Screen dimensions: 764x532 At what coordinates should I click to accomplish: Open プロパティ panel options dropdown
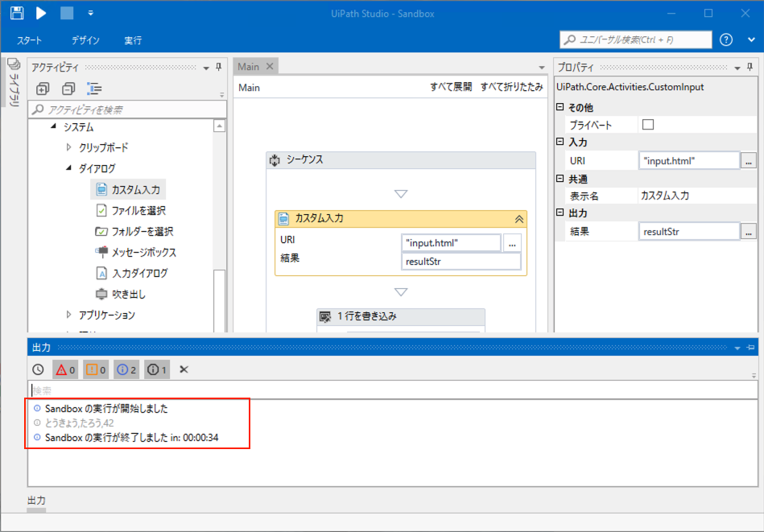737,68
